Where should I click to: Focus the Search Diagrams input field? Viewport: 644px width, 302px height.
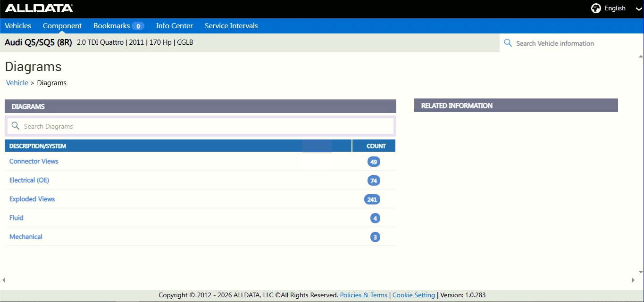coord(201,126)
